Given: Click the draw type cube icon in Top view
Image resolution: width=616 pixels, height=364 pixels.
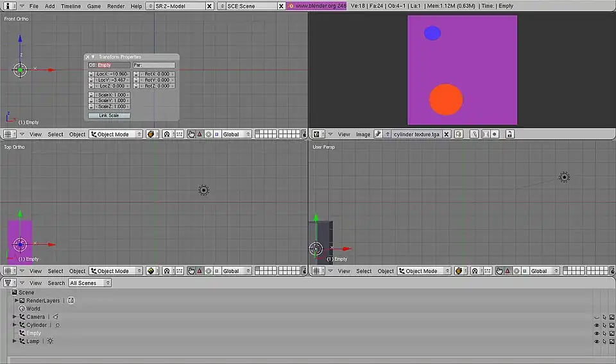Looking at the screenshot, I should 151,271.
